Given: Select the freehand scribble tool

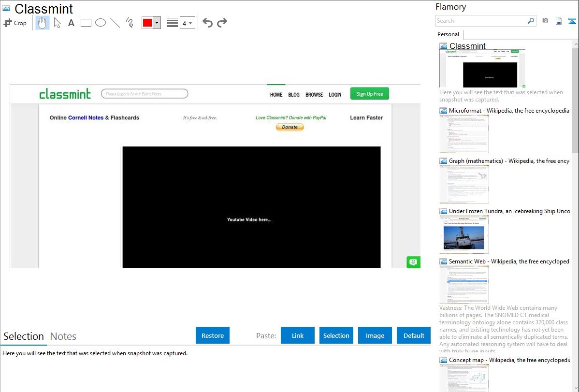Looking at the screenshot, I should pos(130,23).
